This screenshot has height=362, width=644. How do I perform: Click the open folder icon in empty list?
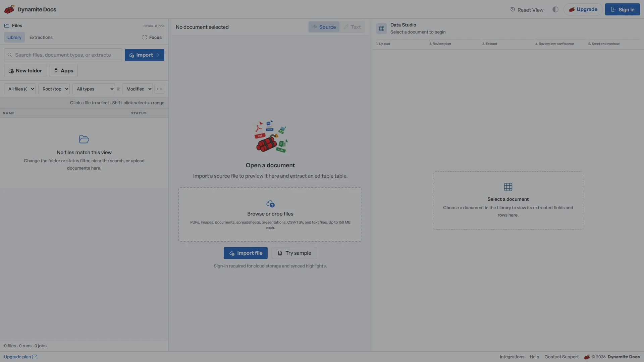(x=84, y=139)
